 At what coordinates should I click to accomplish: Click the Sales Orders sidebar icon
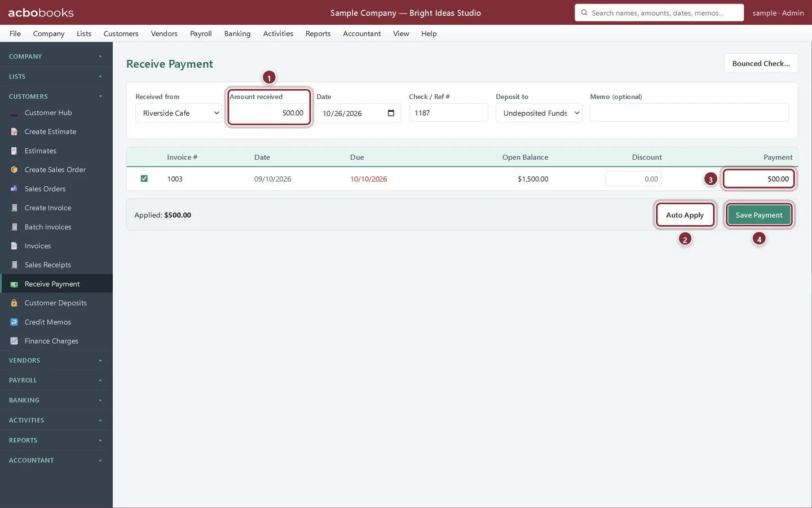coord(14,189)
